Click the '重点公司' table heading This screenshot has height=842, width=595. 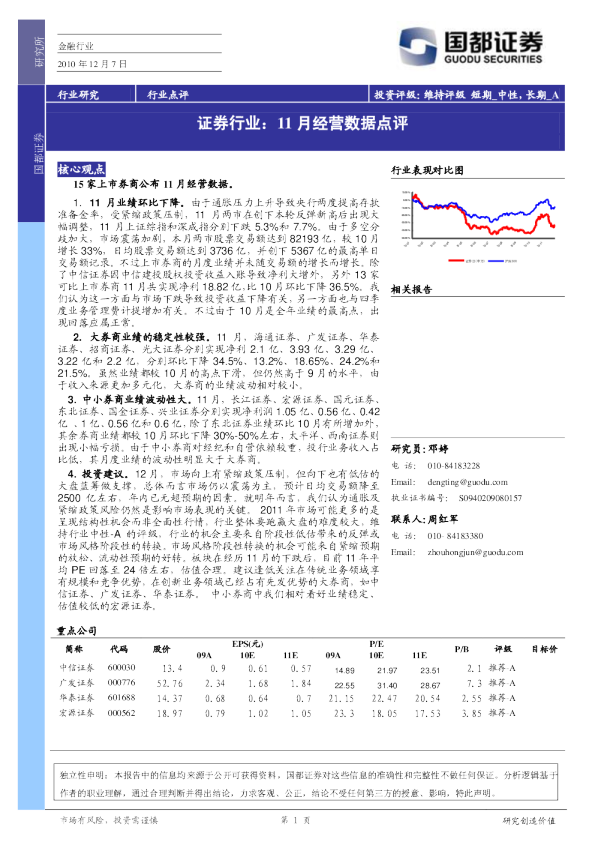(77, 630)
